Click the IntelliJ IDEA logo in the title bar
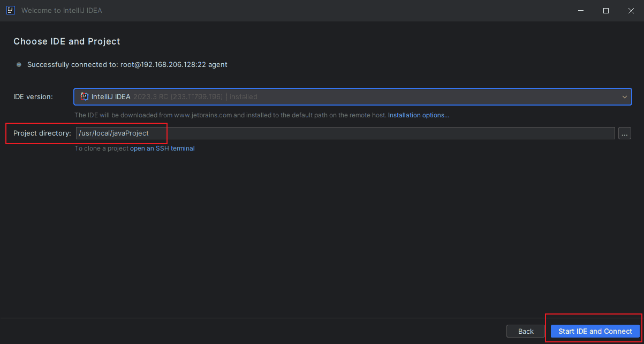Image resolution: width=644 pixels, height=344 pixels. point(11,10)
